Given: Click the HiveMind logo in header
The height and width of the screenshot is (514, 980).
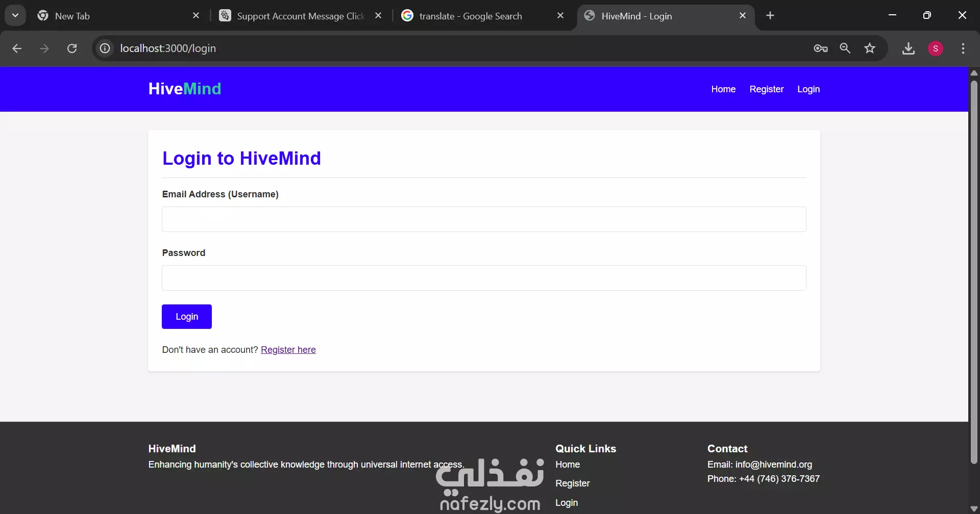Looking at the screenshot, I should coord(185,89).
